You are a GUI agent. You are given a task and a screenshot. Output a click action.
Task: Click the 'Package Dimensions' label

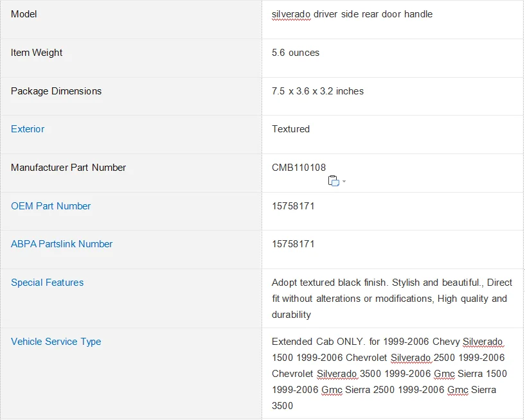tap(56, 91)
